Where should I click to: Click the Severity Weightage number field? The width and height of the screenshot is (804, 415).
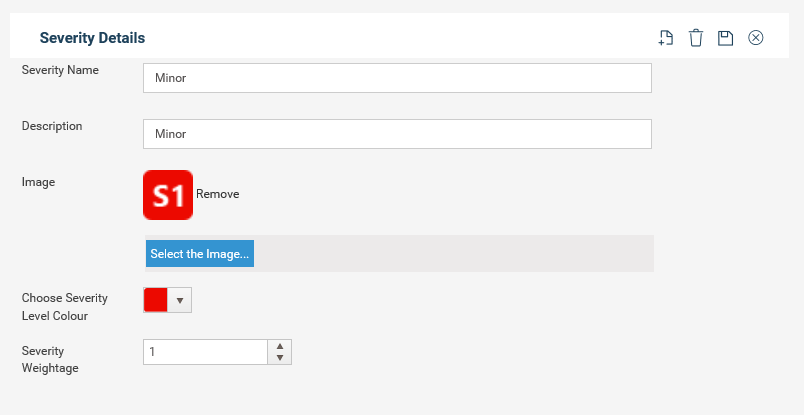206,352
